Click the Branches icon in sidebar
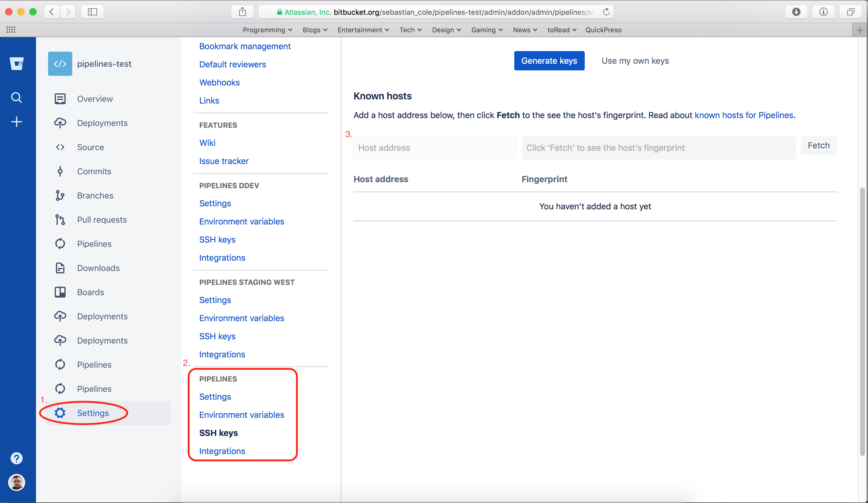Viewport: 868px width, 503px height. pos(60,195)
